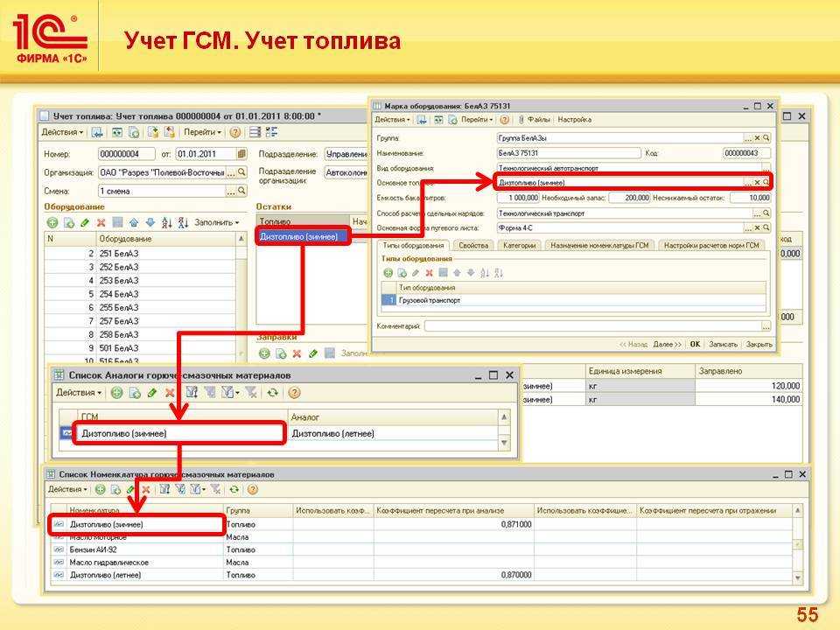840x630 pixels.
Task: Open help in the Марка оборудования toolbar
Action: (x=504, y=120)
